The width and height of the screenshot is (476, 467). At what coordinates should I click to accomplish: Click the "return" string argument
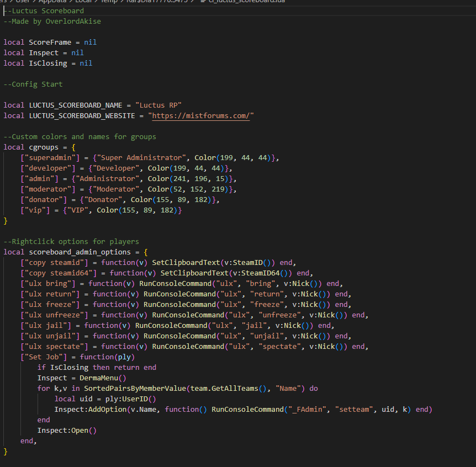click(x=267, y=294)
